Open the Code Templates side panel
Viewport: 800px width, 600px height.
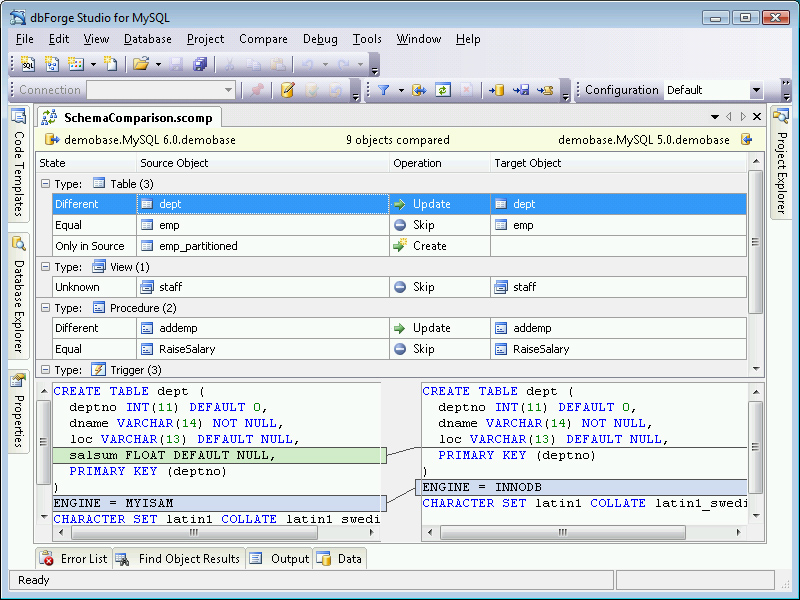click(18, 163)
